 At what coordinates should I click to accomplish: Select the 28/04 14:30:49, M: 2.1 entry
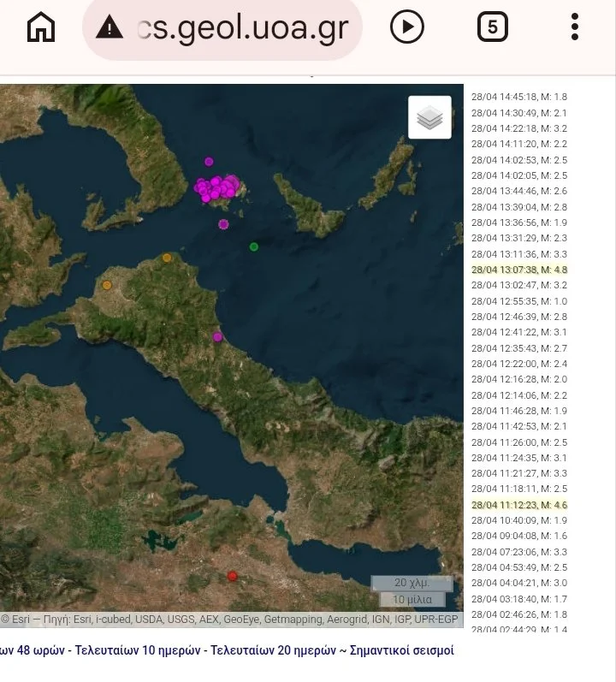point(519,113)
